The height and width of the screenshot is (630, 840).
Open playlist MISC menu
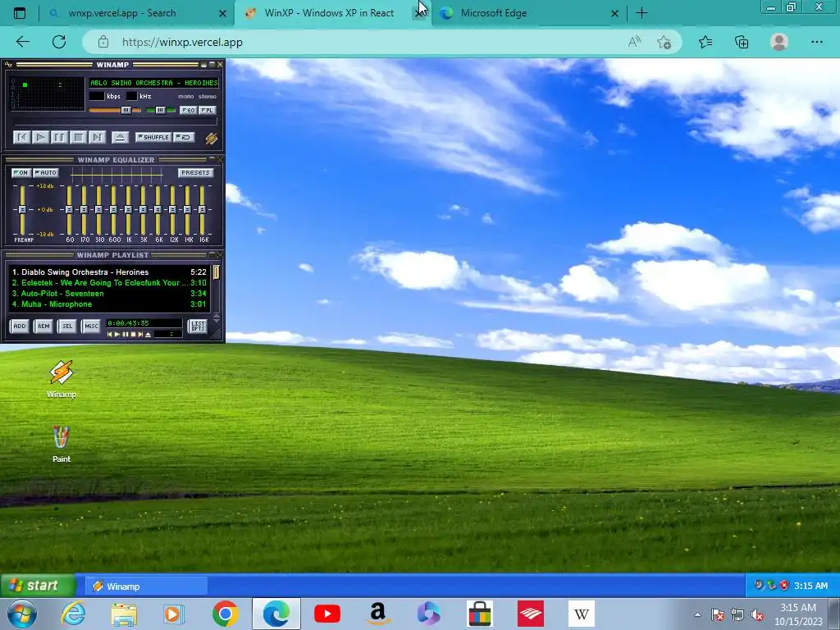(x=92, y=326)
